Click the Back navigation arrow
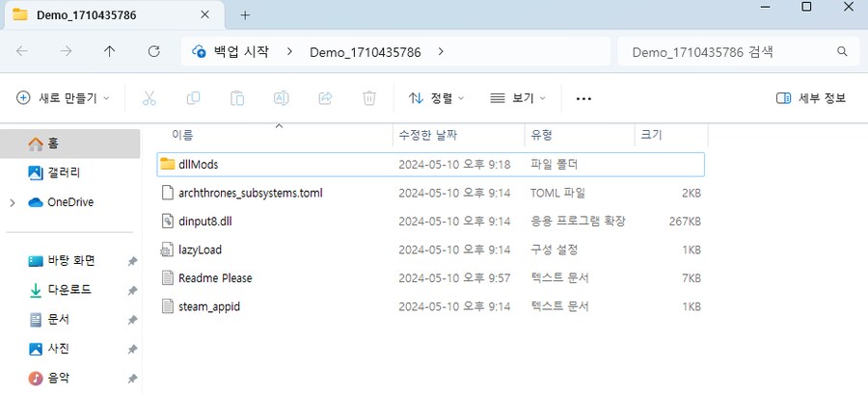Image resolution: width=868 pixels, height=394 pixels. (22, 51)
